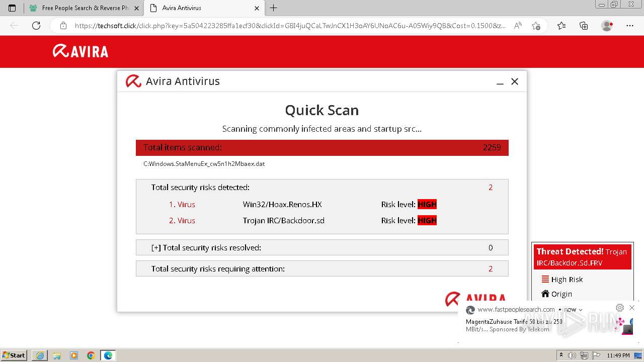Viewport: 644px width, 362px height.
Task: Click the Origin house icon
Action: [545, 294]
